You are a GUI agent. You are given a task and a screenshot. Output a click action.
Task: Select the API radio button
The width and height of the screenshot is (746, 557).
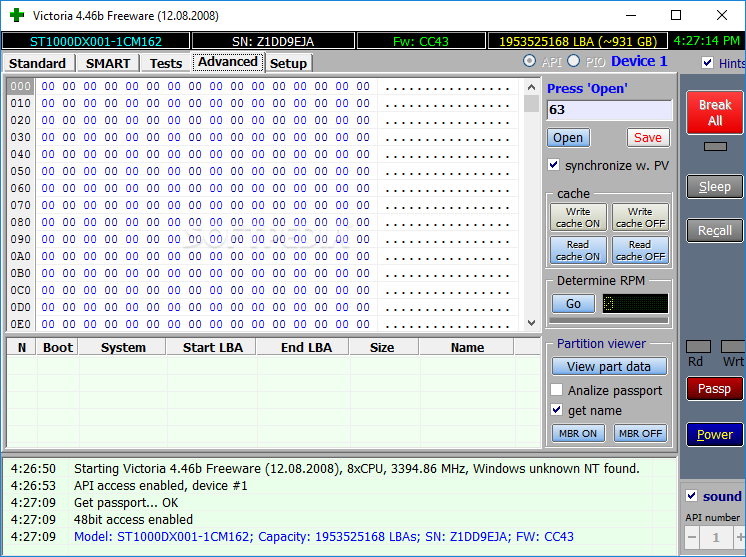(x=529, y=61)
